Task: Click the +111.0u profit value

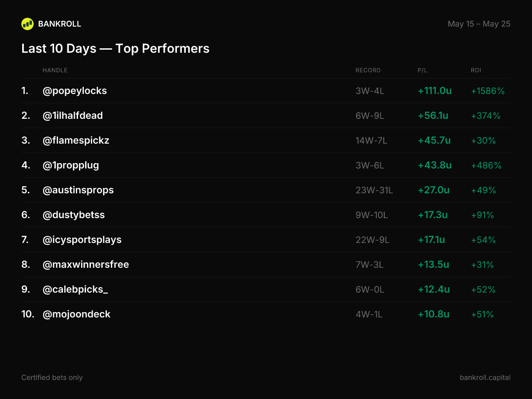Action: [434, 91]
